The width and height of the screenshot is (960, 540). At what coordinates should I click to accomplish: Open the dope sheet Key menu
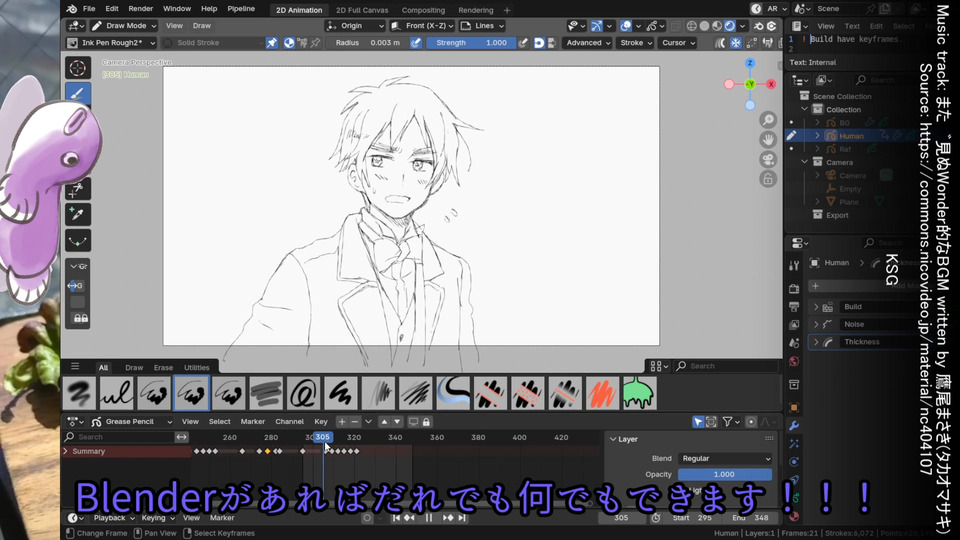pos(321,422)
